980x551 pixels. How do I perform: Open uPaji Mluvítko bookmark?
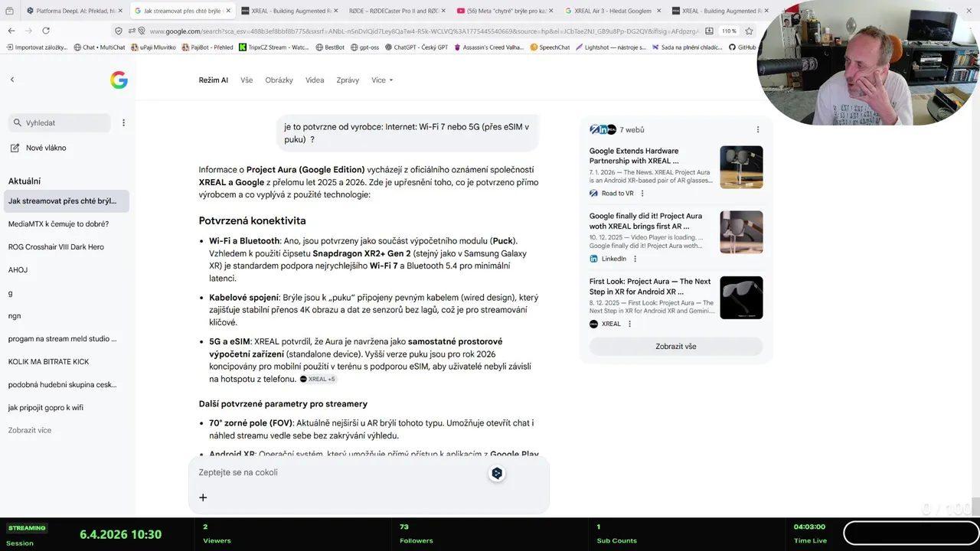(153, 47)
